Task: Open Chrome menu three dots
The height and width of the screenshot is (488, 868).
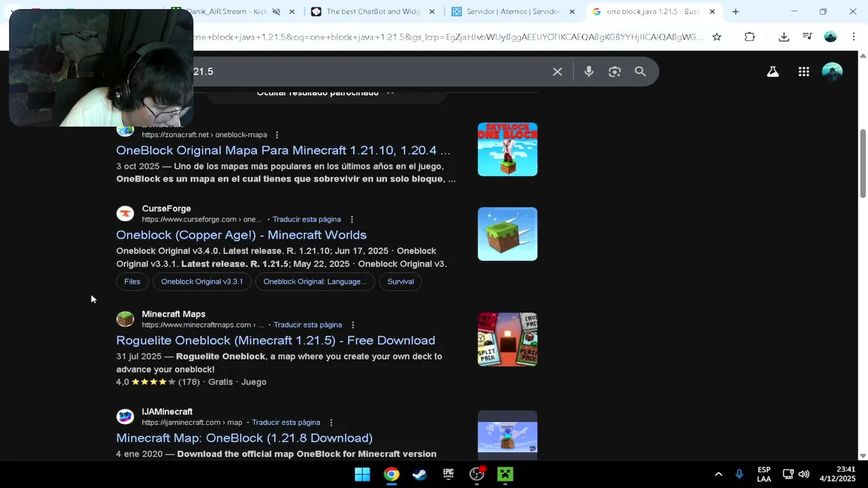Action: (853, 37)
